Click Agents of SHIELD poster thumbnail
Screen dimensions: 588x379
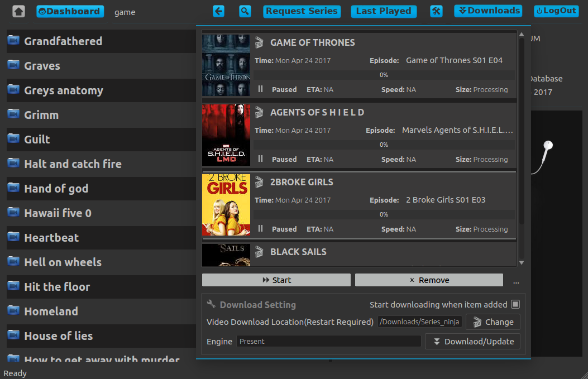(226, 135)
